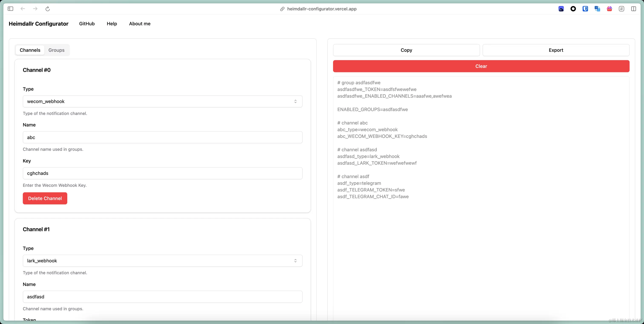Click the asdfasdfwe_ENABLED_CHANNELS line
644x324 pixels.
pos(394,96)
